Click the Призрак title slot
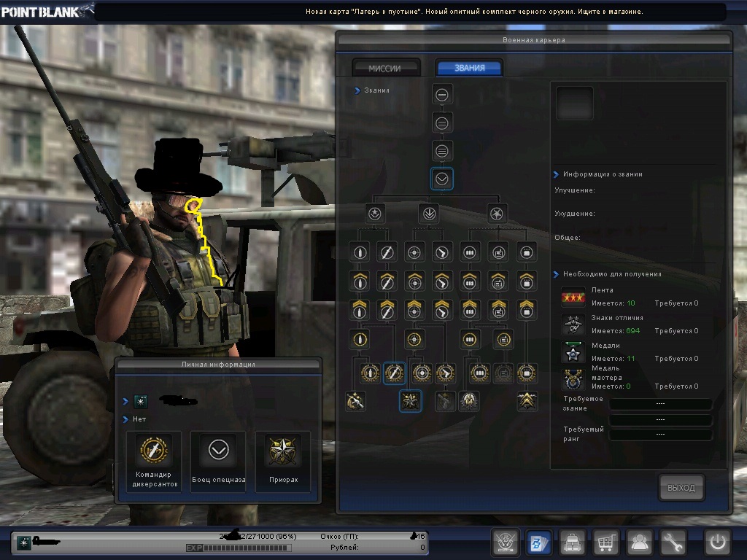Screen dimensions: 747x560 pos(282,461)
